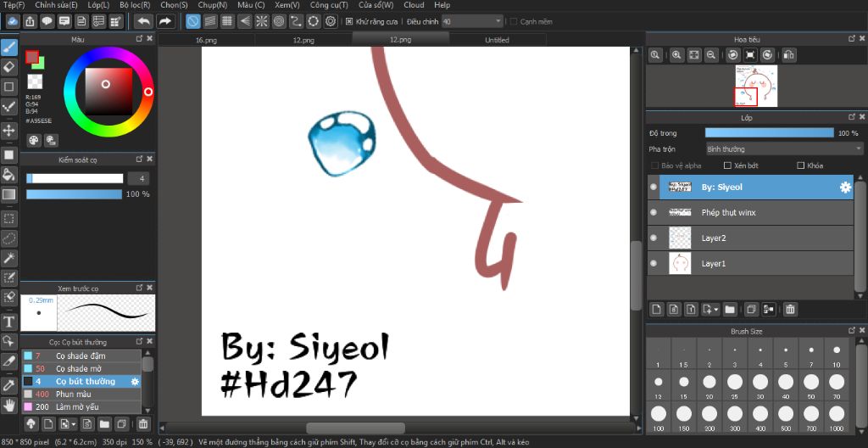This screenshot has height=448, width=868.
Task: Pick the foreground color swatch
Action: pos(32,57)
